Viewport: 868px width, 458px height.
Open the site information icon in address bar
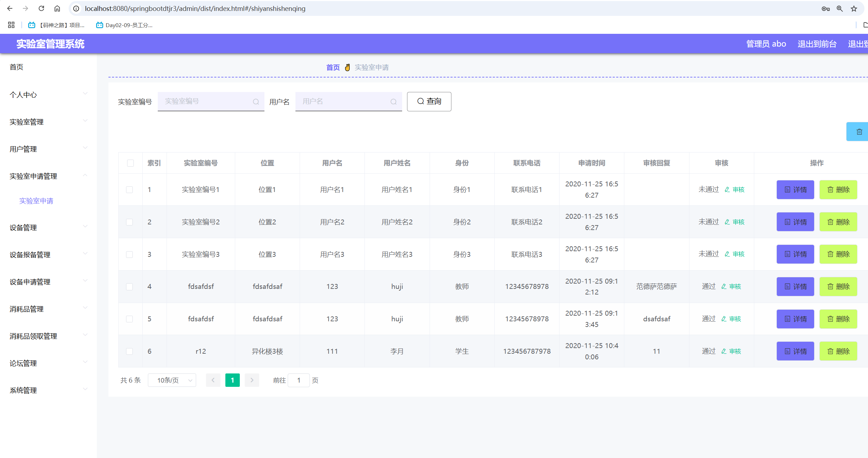click(x=76, y=8)
